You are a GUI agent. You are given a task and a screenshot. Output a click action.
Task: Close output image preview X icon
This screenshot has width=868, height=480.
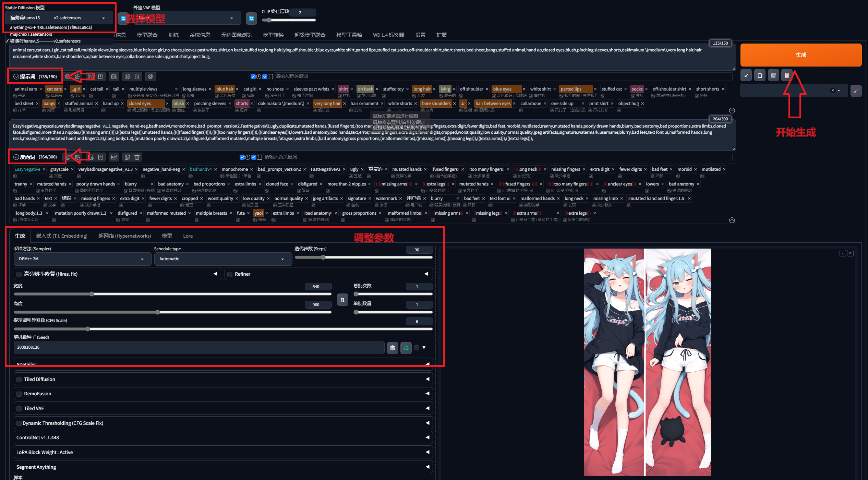click(x=850, y=253)
